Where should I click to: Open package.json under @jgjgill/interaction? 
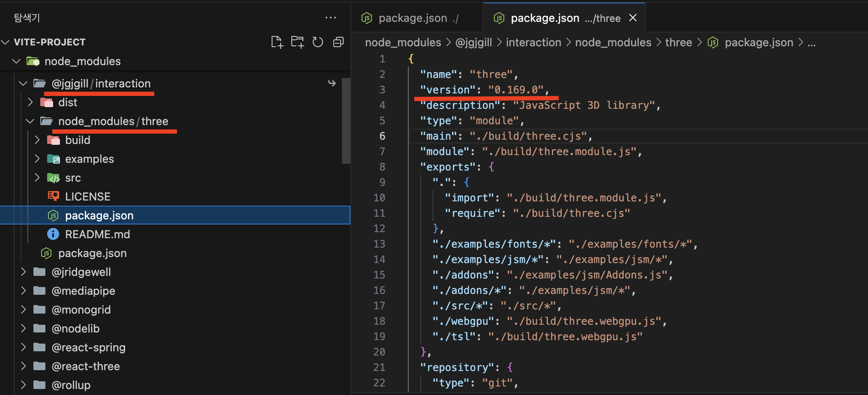92,253
